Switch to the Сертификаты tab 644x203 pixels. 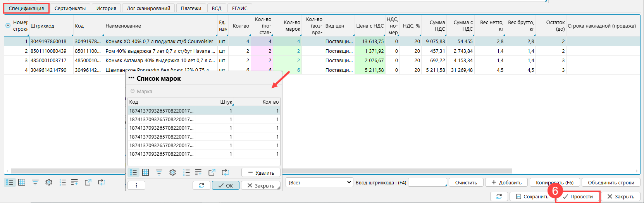70,8
